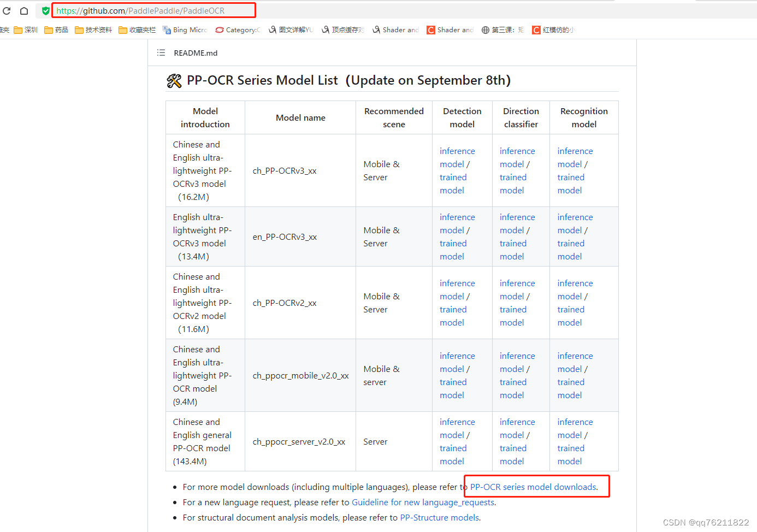
Task: Open the 深圳 bookmark folder
Action: [x=26, y=30]
